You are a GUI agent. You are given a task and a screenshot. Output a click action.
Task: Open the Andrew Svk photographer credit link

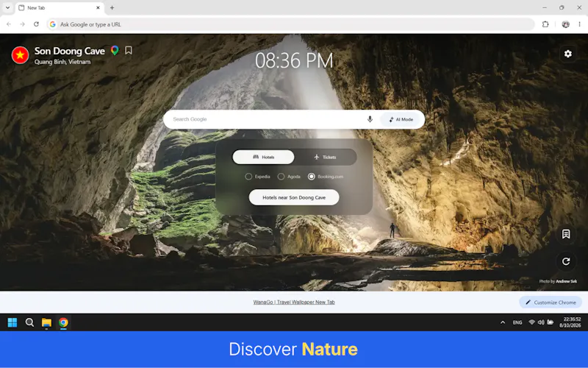pos(566,281)
